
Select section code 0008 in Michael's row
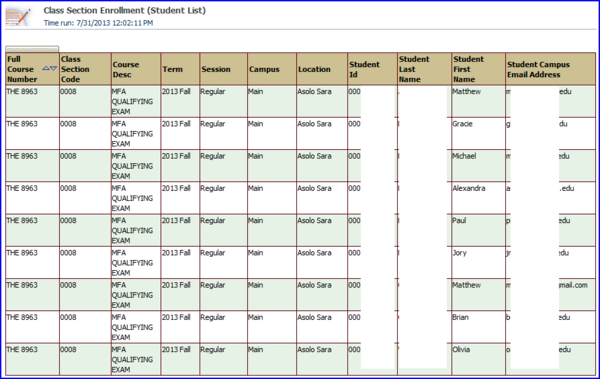click(85, 166)
